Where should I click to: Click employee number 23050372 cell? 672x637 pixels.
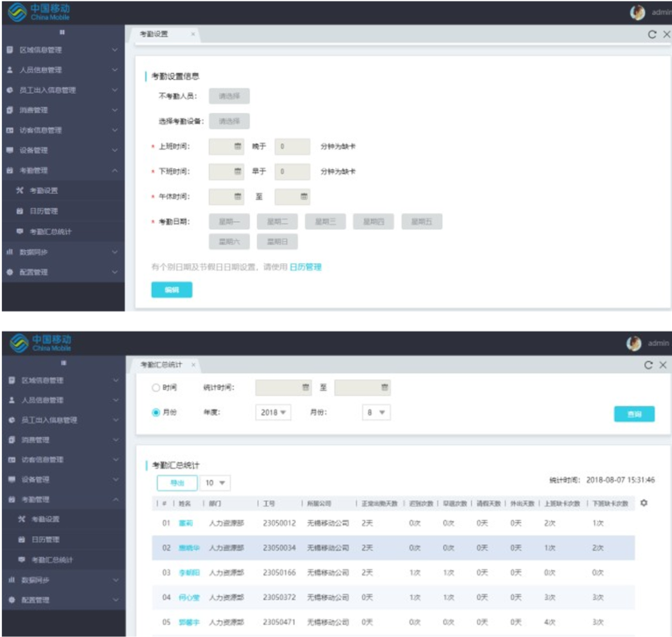coord(280,598)
